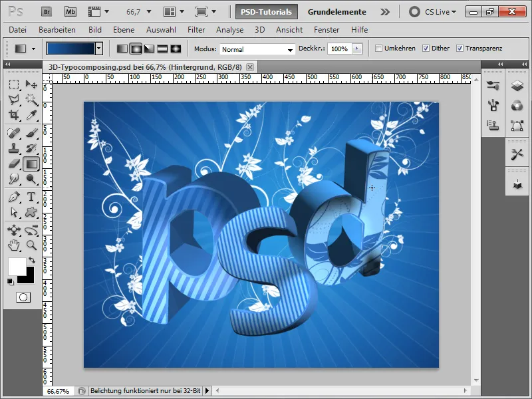Viewport: 532px width, 399px height.
Task: Open the Ebene menu
Action: (x=124, y=30)
